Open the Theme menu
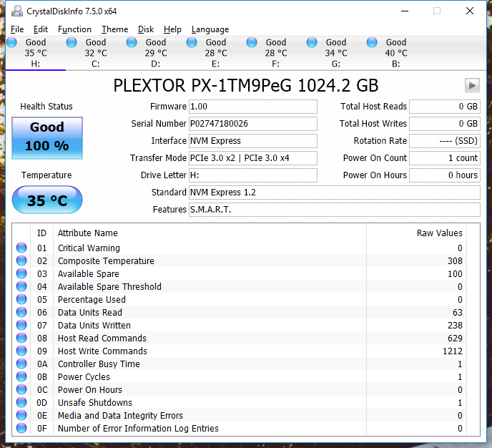 114,29
